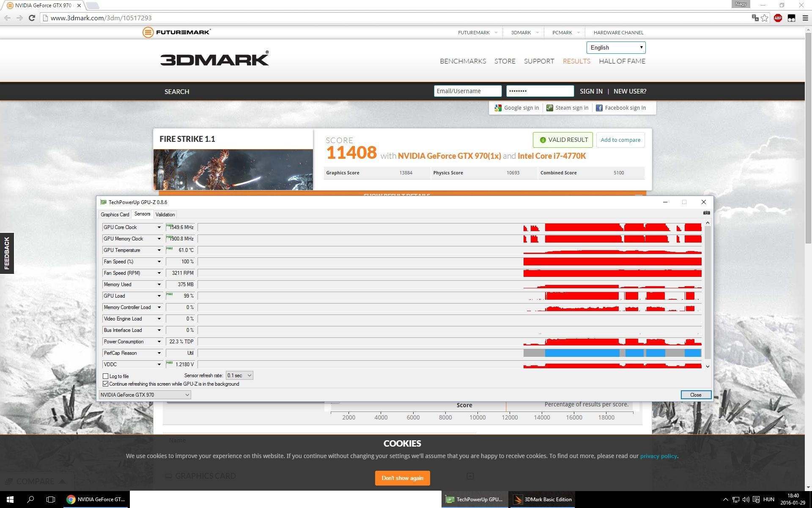Click the Close button in GPU-Z
The image size is (812, 508).
(x=696, y=395)
